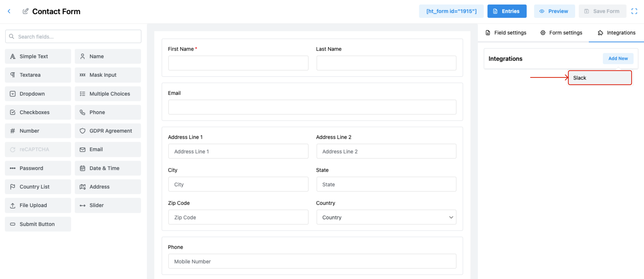The image size is (644, 279).
Task: Click the Zip Code input
Action: (x=238, y=217)
